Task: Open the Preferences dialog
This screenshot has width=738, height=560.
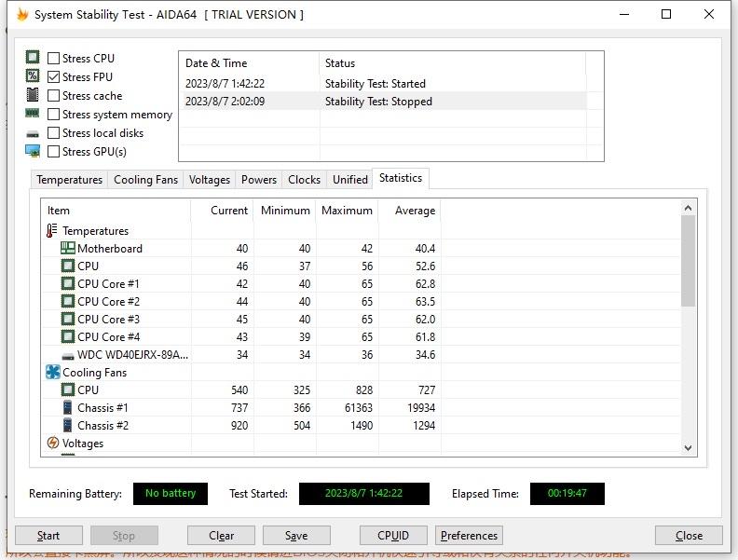Action: (x=469, y=536)
